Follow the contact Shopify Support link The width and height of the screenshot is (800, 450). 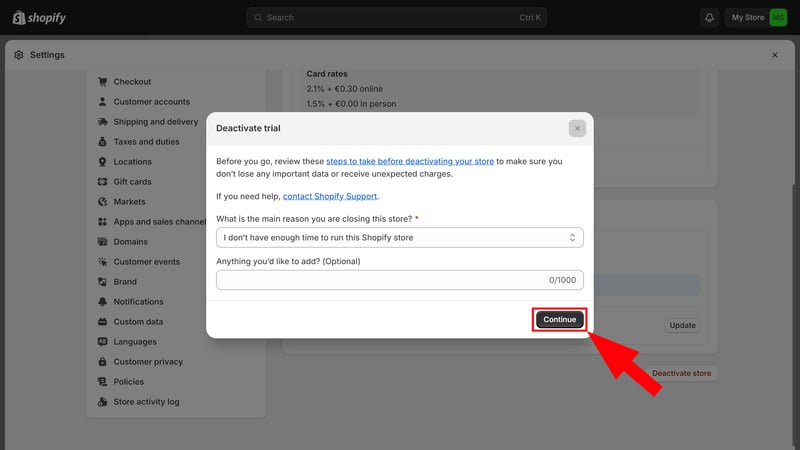pyautogui.click(x=330, y=196)
